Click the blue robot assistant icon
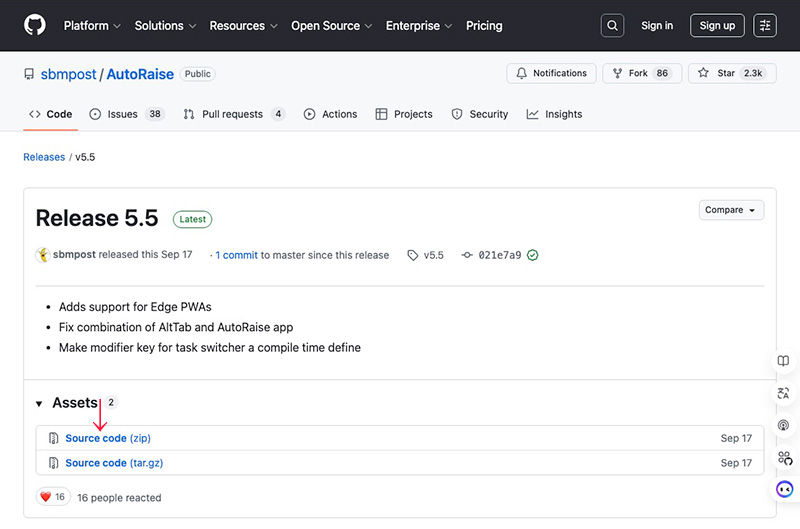The width and height of the screenshot is (800, 529). [785, 489]
